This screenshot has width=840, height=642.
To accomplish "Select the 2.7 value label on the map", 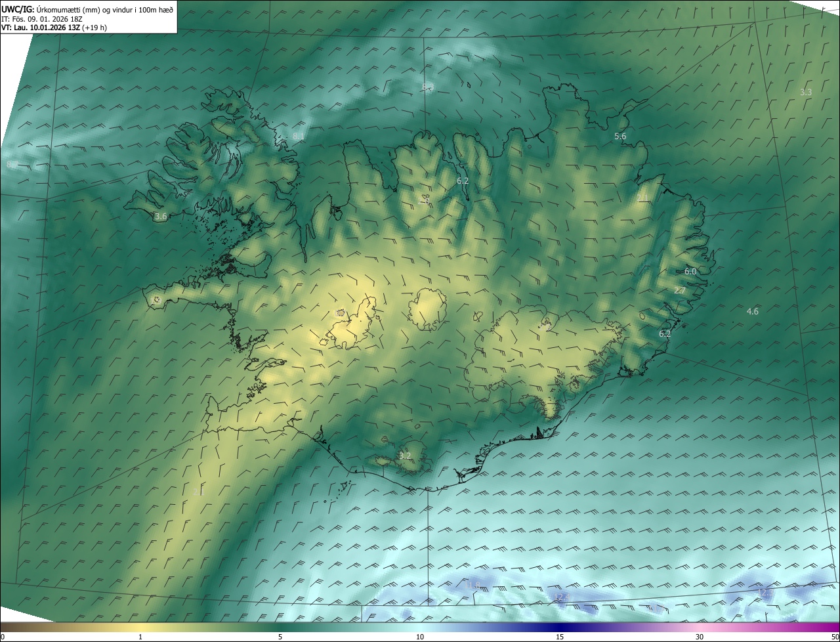I will tap(680, 291).
